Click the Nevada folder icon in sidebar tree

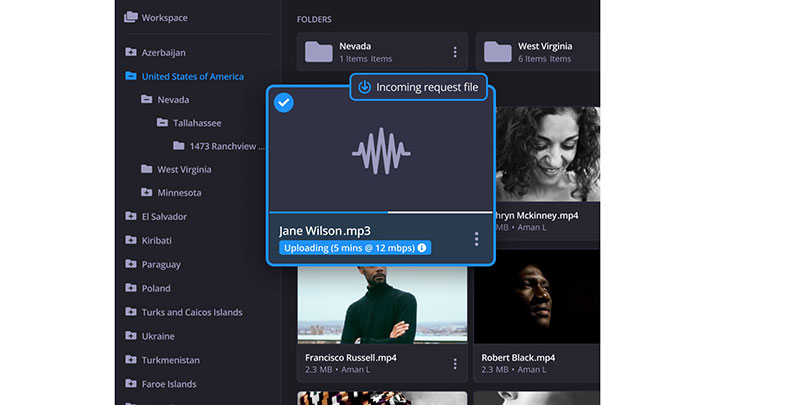(x=146, y=99)
